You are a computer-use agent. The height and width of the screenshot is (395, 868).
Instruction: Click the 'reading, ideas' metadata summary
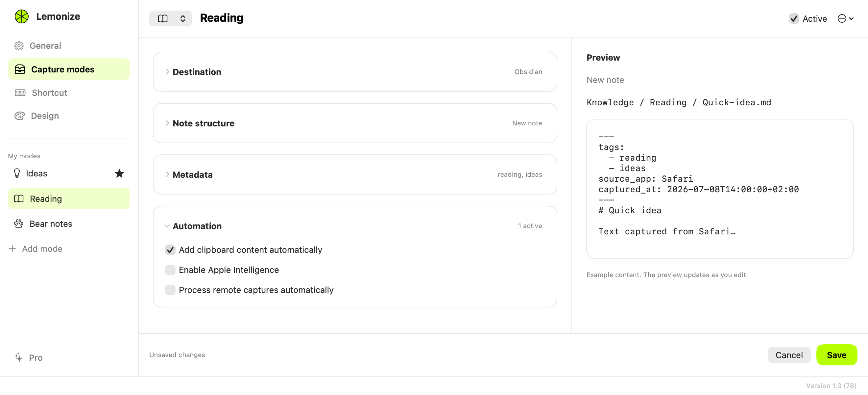coord(519,174)
